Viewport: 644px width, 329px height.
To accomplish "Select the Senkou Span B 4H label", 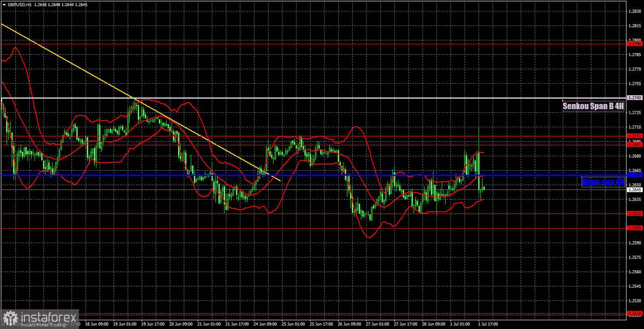I will pyautogui.click(x=593, y=106).
